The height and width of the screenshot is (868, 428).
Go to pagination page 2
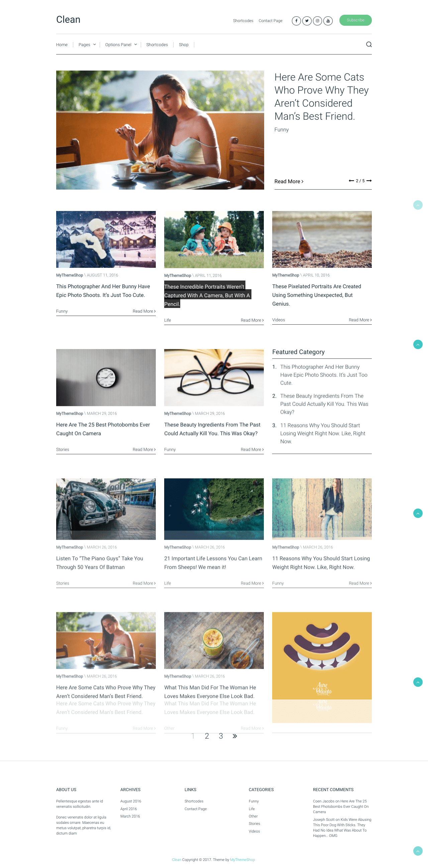point(207,736)
